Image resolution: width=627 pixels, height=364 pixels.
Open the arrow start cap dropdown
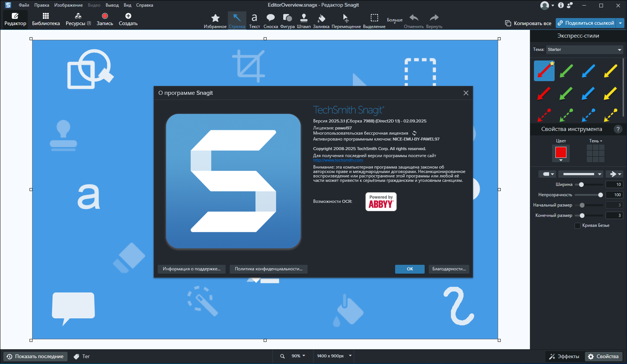pyautogui.click(x=547, y=174)
